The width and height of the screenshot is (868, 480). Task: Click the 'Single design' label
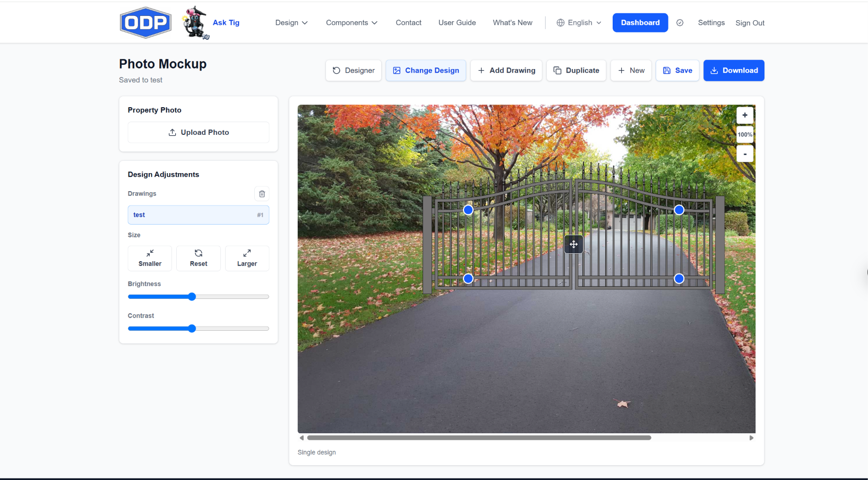click(x=316, y=452)
